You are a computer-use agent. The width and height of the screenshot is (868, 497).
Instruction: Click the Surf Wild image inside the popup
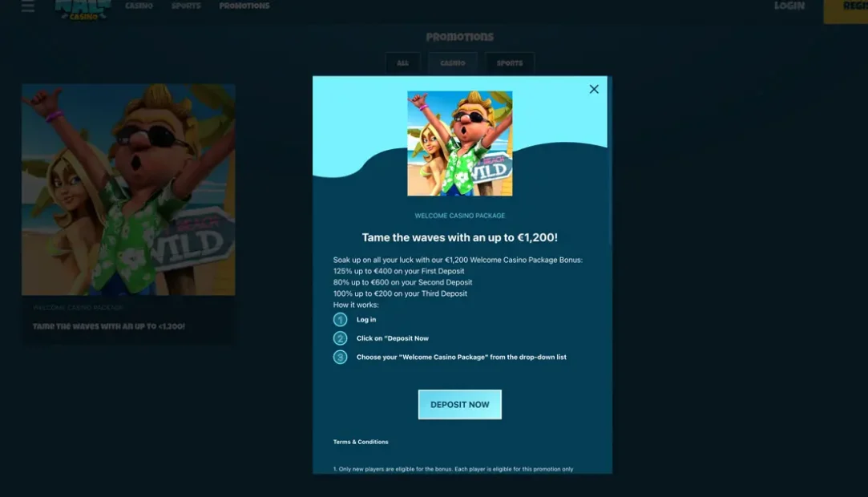pyautogui.click(x=460, y=143)
